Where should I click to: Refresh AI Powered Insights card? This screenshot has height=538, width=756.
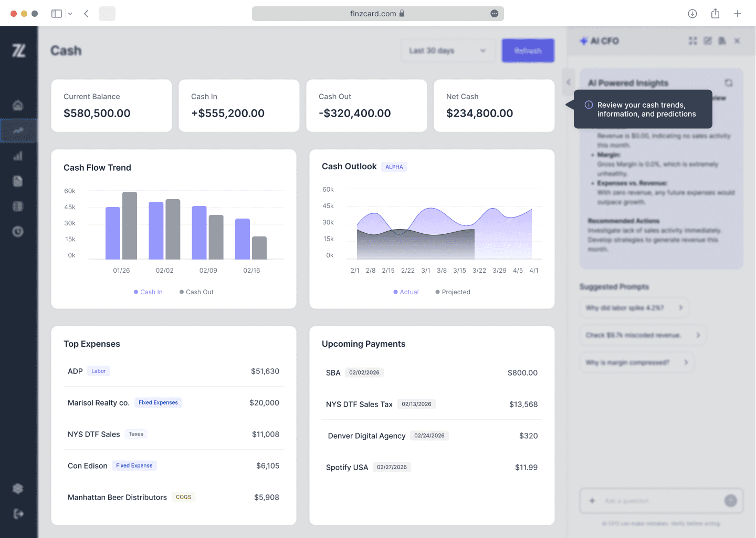[x=729, y=83]
